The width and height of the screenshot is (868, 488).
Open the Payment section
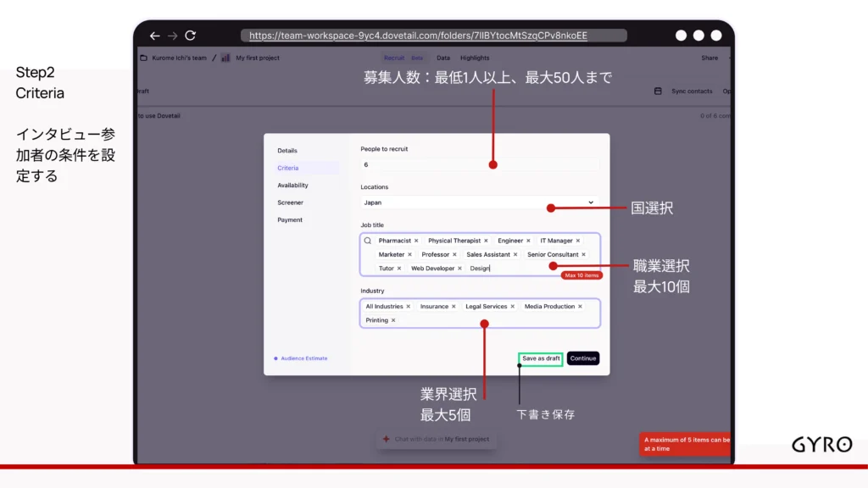coord(289,219)
